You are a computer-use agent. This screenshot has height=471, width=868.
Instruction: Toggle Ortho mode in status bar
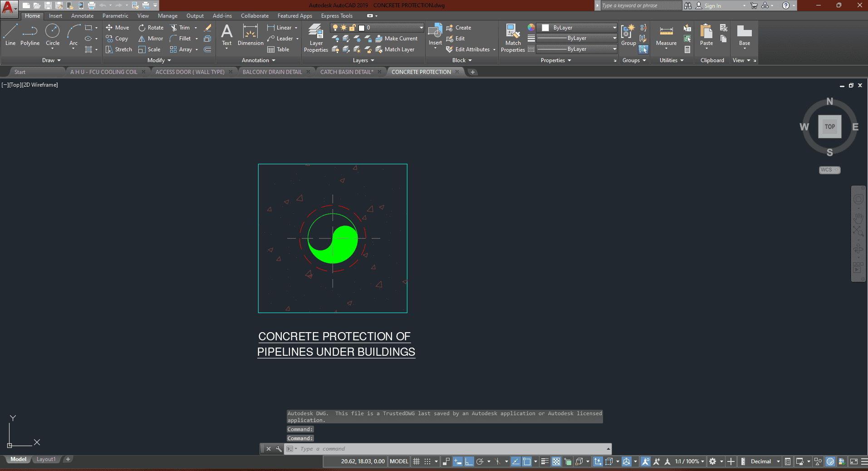pyautogui.click(x=469, y=461)
